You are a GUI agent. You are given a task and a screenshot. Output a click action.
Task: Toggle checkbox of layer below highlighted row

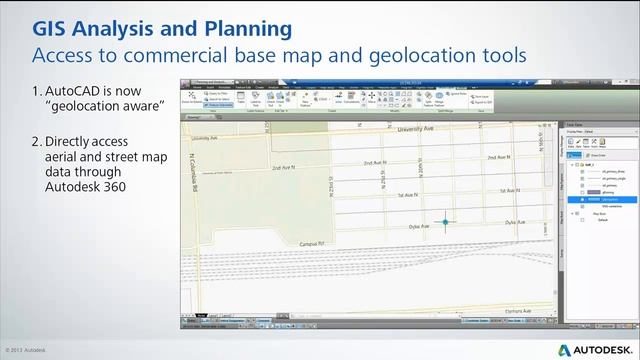pos(582,207)
